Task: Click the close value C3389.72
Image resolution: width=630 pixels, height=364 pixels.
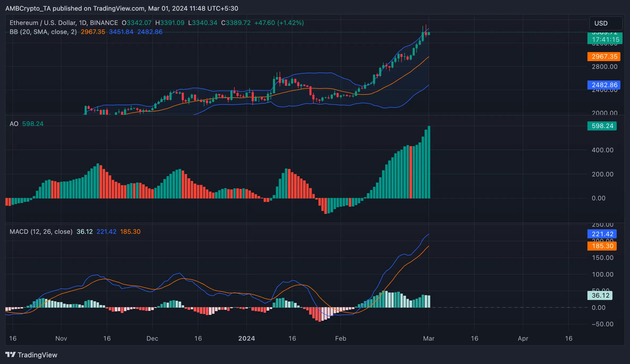Action: click(236, 23)
